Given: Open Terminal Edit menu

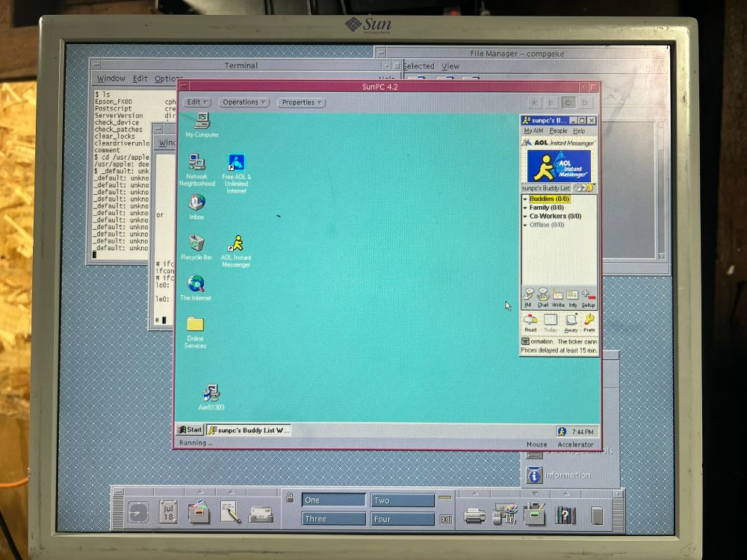Looking at the screenshot, I should pos(140,78).
